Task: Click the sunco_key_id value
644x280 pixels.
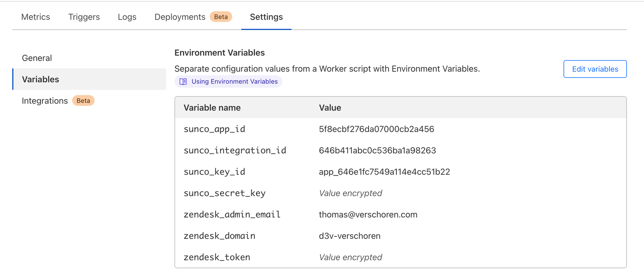Action: click(x=384, y=172)
